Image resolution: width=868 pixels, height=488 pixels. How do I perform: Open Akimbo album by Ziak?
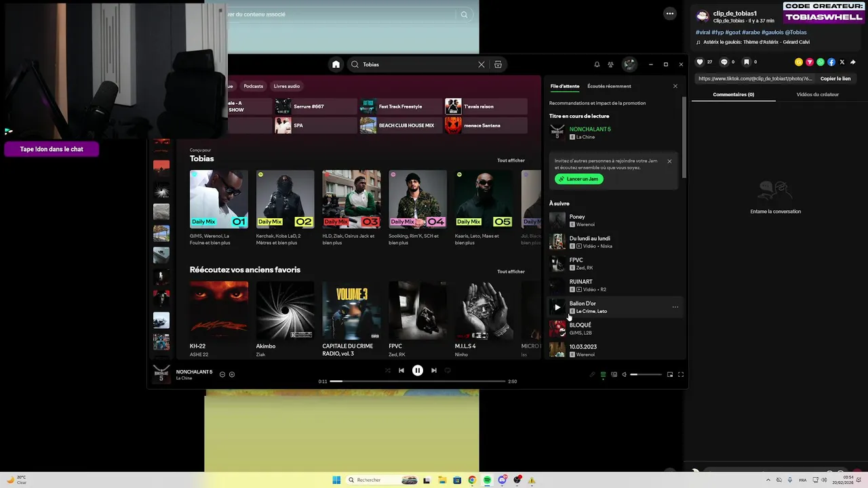(285, 310)
